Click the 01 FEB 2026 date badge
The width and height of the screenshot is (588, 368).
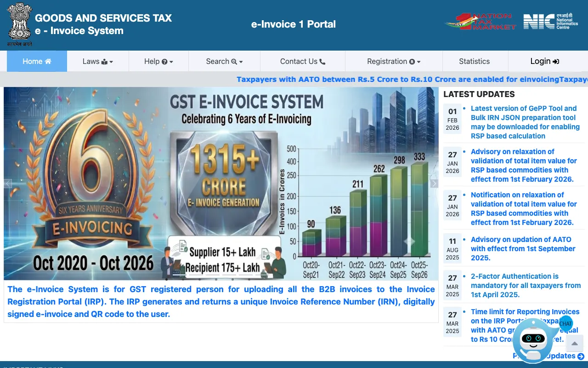point(452,119)
